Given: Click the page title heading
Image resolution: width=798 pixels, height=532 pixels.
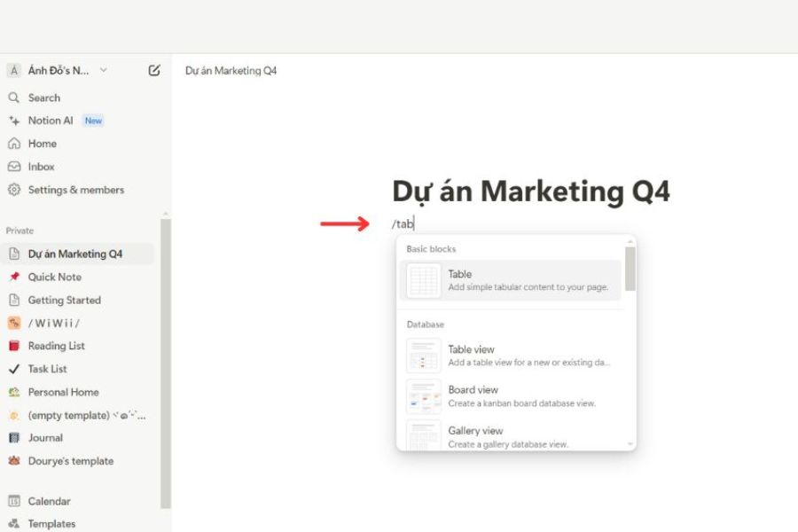Looking at the screenshot, I should (x=530, y=192).
